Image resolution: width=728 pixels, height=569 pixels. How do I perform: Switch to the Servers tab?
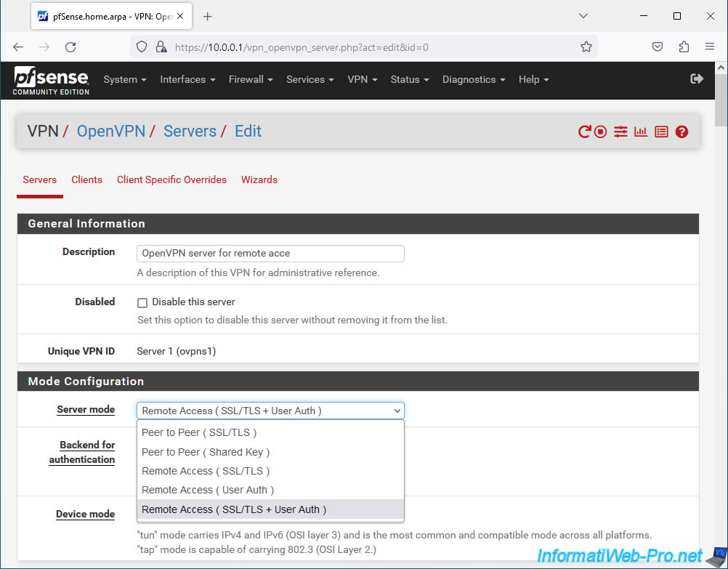(39, 179)
